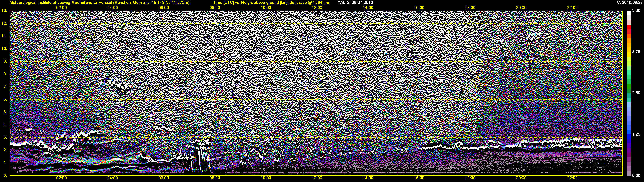Click the Meteorological Institute Ludwig-Maximilians-Universität header text
The height and width of the screenshot is (182, 644).
(100, 3)
